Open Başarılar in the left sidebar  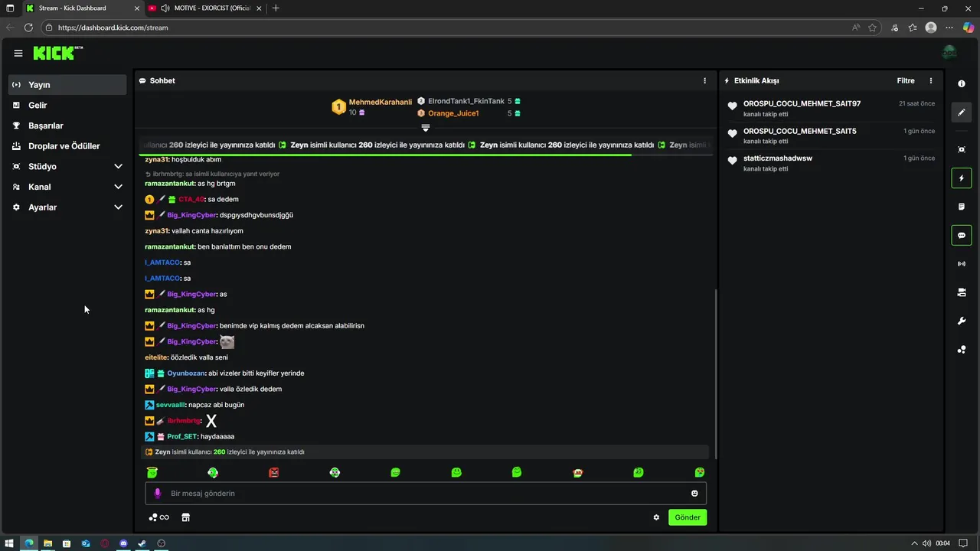pyautogui.click(x=67, y=126)
